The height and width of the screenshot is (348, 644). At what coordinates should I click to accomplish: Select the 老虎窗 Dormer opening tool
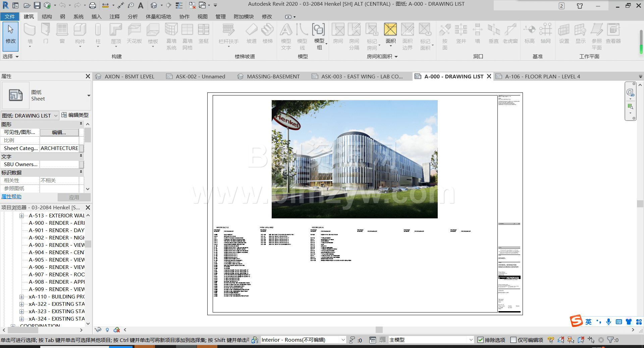coord(510,34)
